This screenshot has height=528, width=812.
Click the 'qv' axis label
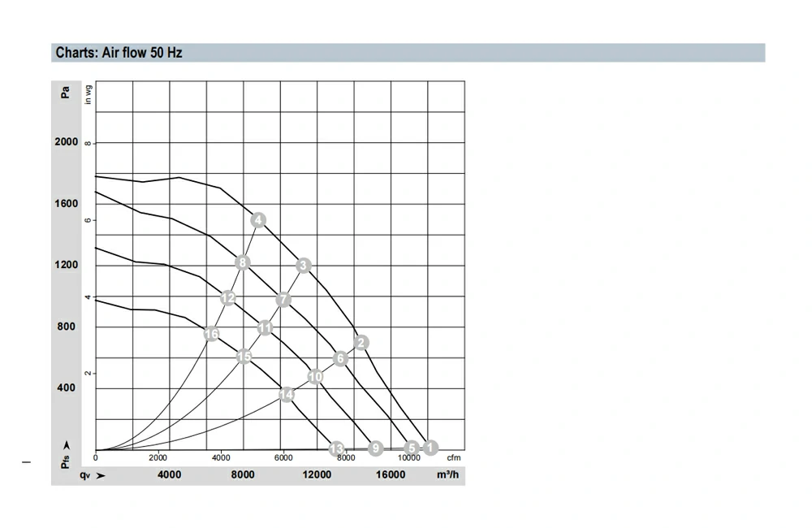(x=85, y=475)
